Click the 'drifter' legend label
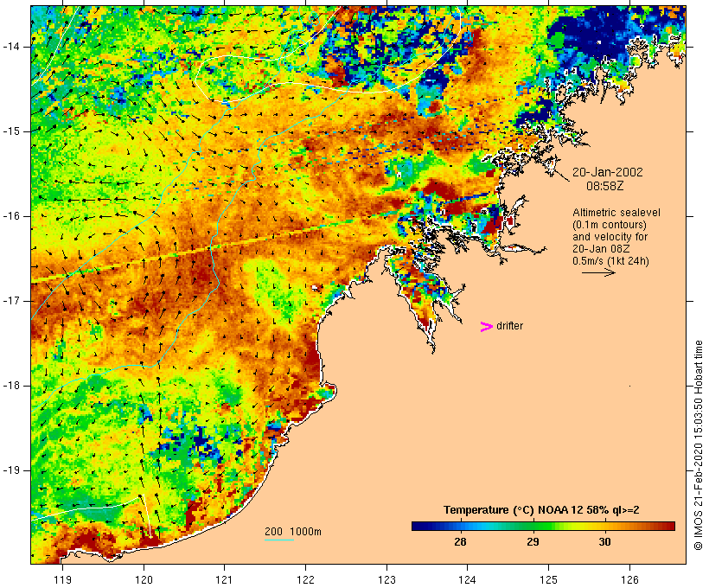Image resolution: width=709 pixels, height=588 pixels. click(509, 326)
